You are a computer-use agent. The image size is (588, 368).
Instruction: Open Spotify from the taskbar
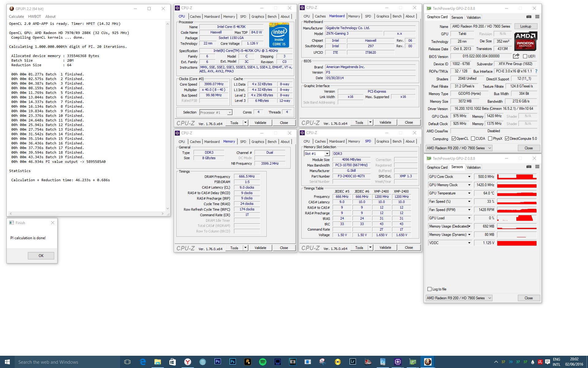[262, 362]
